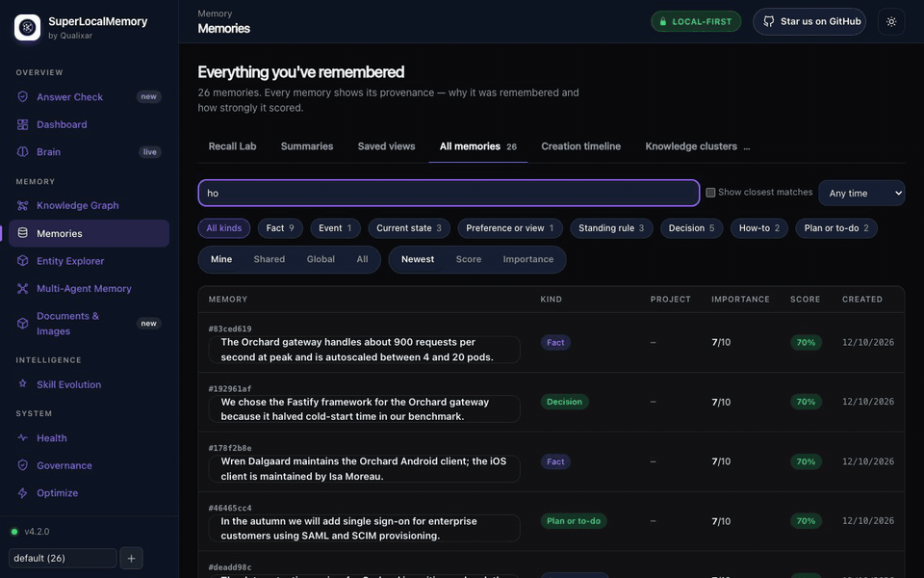This screenshot has height=578, width=924.
Task: Open memory about Orchard gateway 900 requests
Action: tap(364, 350)
